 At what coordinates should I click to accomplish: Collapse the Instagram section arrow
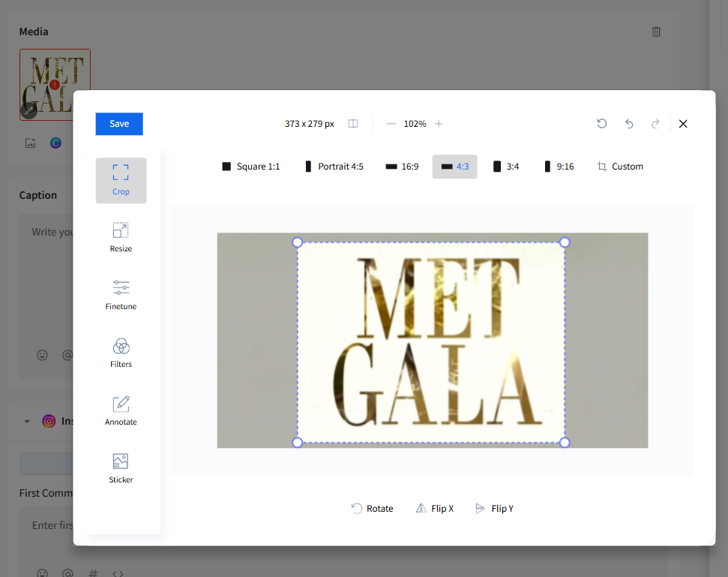(x=27, y=422)
